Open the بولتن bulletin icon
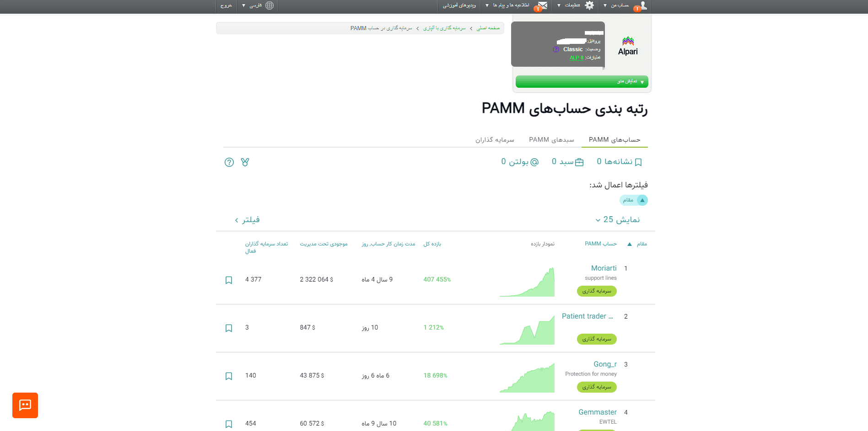 (534, 162)
